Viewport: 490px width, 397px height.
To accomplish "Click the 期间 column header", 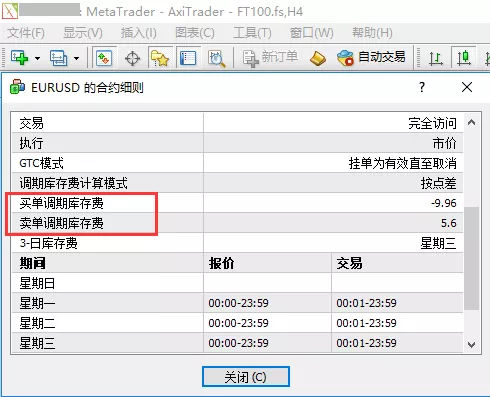I will click(x=32, y=263).
